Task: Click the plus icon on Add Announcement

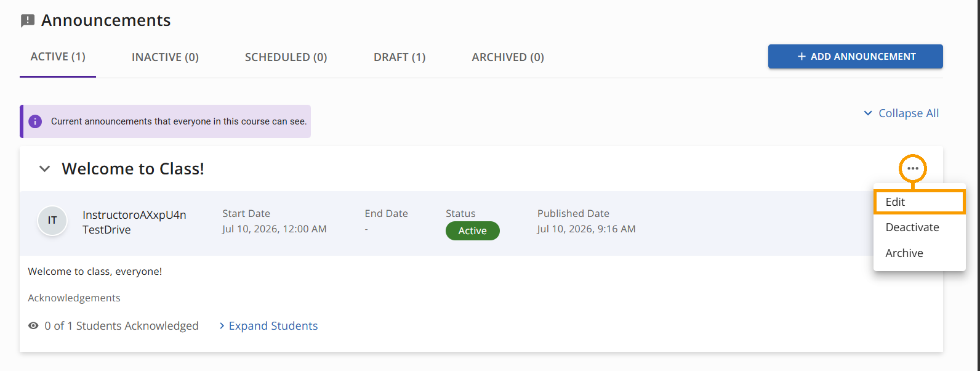Action: (801, 57)
